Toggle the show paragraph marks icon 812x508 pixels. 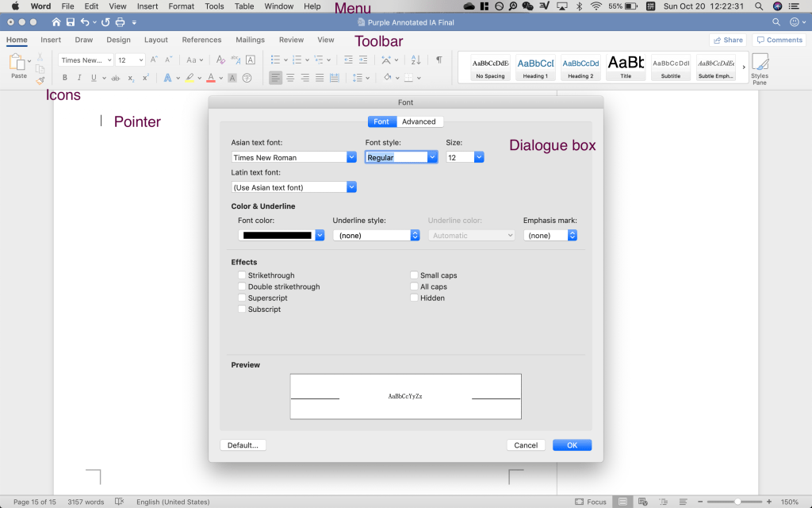439,60
